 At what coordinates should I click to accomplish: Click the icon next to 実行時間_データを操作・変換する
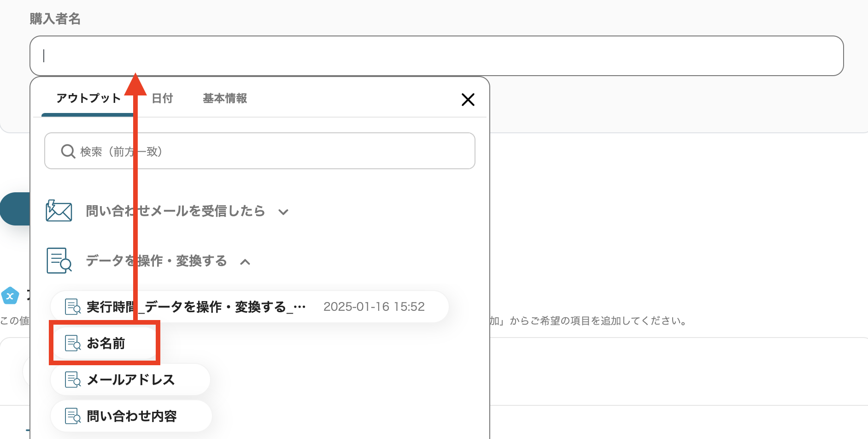point(72,306)
